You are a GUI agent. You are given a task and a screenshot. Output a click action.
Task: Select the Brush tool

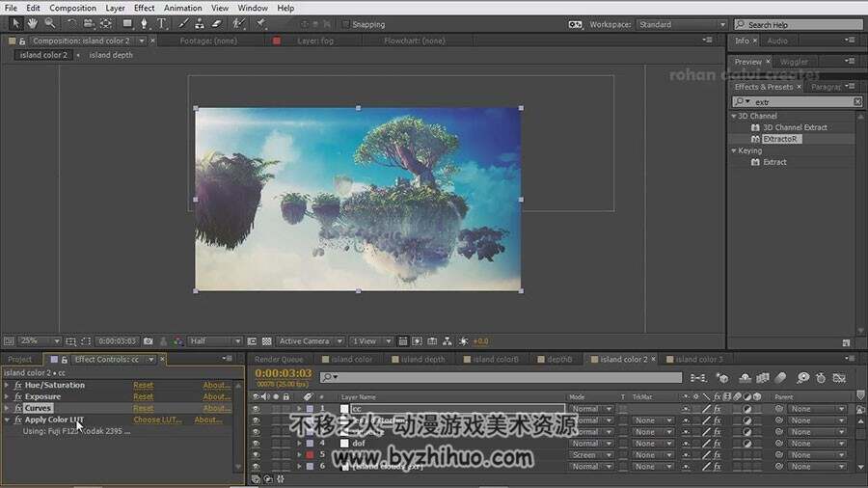point(182,23)
